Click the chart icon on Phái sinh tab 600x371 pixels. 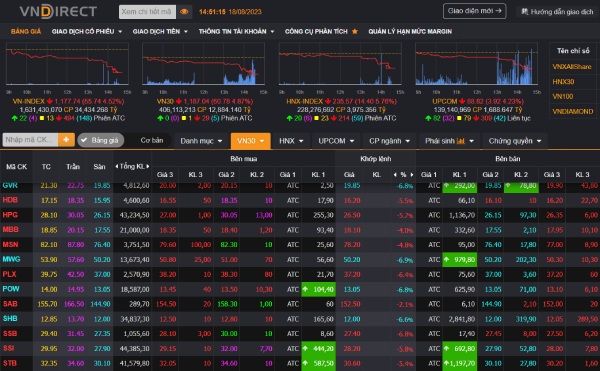(x=461, y=141)
